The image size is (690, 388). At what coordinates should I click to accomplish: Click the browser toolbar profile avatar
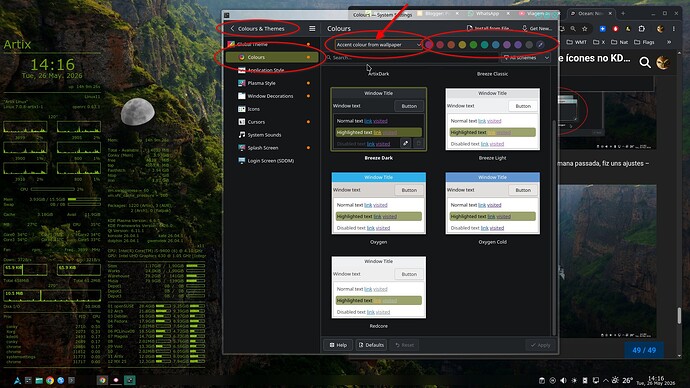660,29
